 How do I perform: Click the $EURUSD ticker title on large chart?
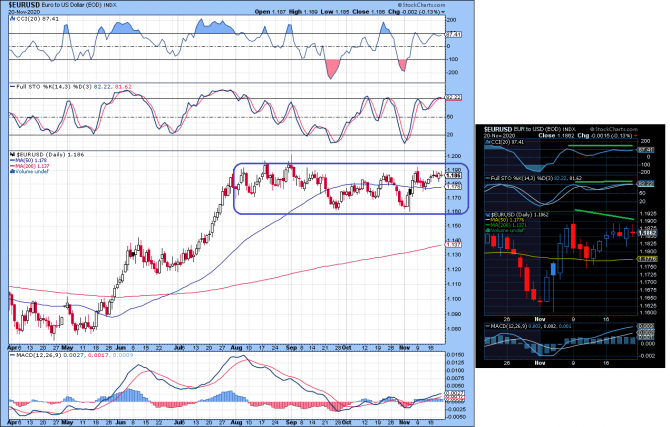[24, 5]
